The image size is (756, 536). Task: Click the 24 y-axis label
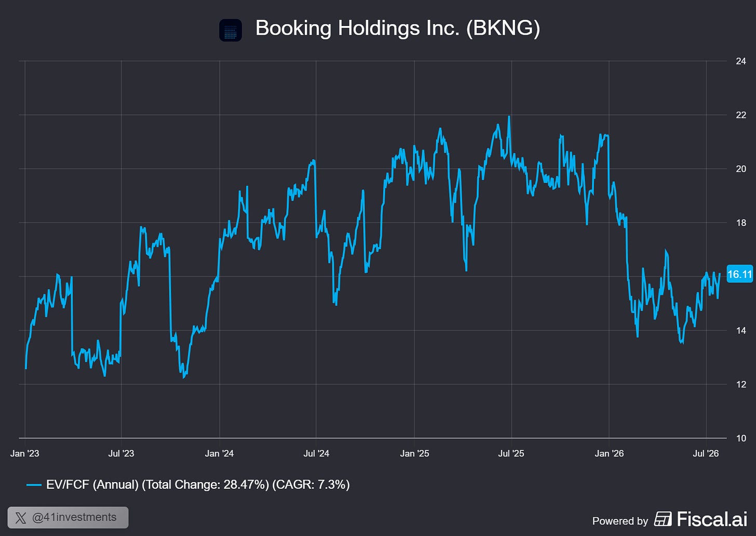pos(741,61)
